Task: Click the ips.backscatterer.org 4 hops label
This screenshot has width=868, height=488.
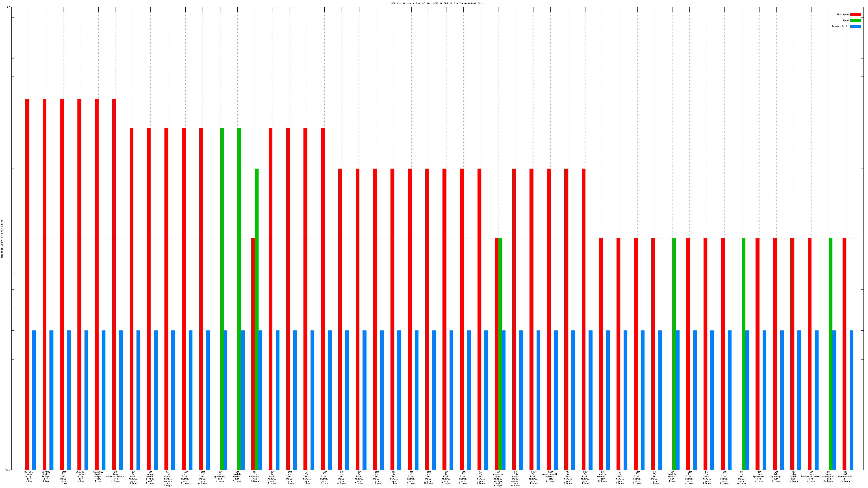Action: click(115, 476)
